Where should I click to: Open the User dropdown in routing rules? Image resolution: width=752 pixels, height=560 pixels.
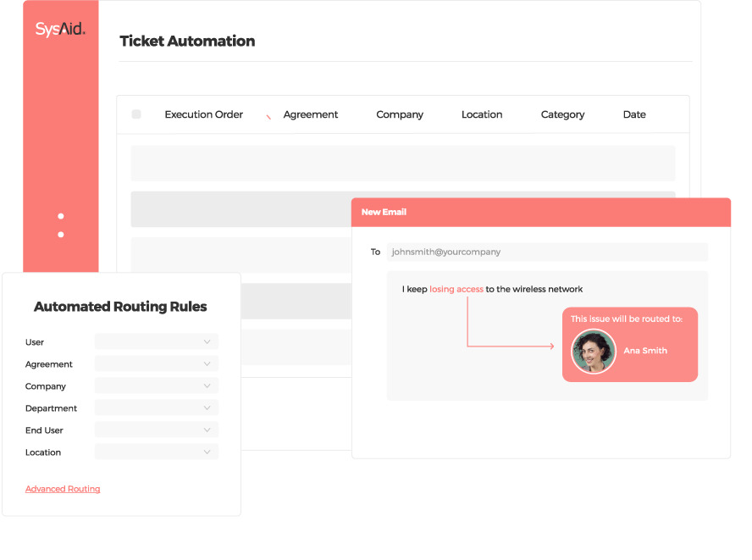tap(157, 341)
